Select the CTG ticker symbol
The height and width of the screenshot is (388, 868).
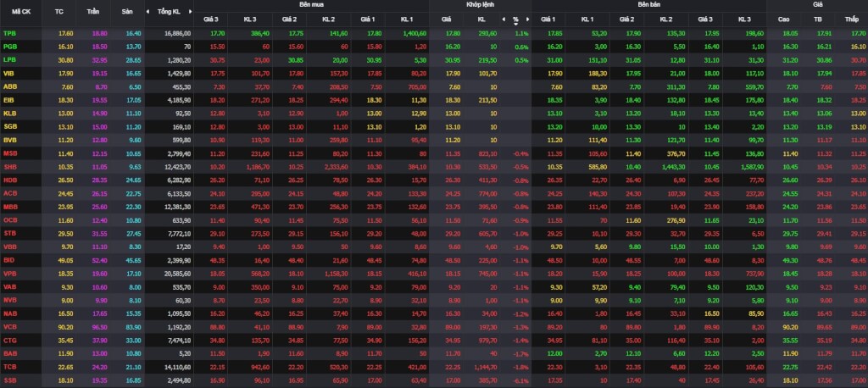tap(9, 340)
